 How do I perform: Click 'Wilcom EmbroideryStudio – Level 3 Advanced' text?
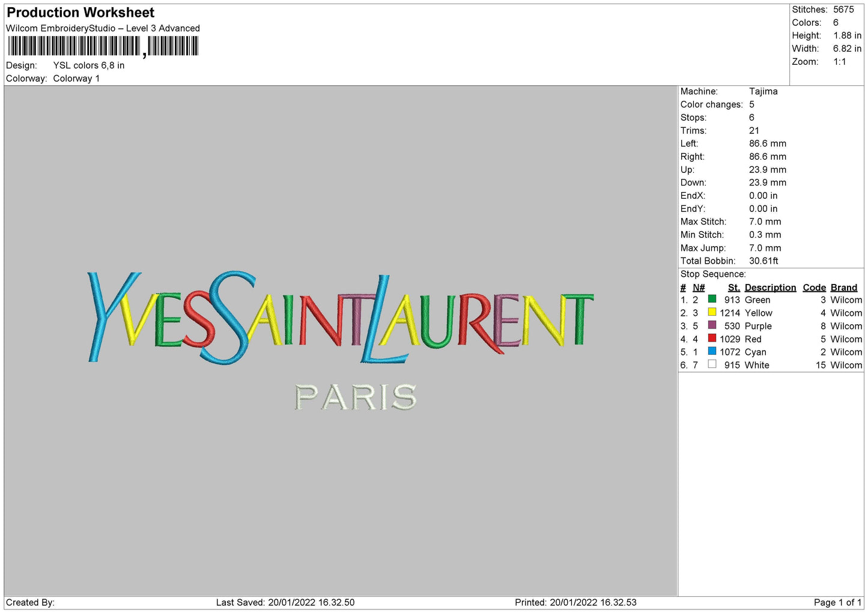[103, 28]
